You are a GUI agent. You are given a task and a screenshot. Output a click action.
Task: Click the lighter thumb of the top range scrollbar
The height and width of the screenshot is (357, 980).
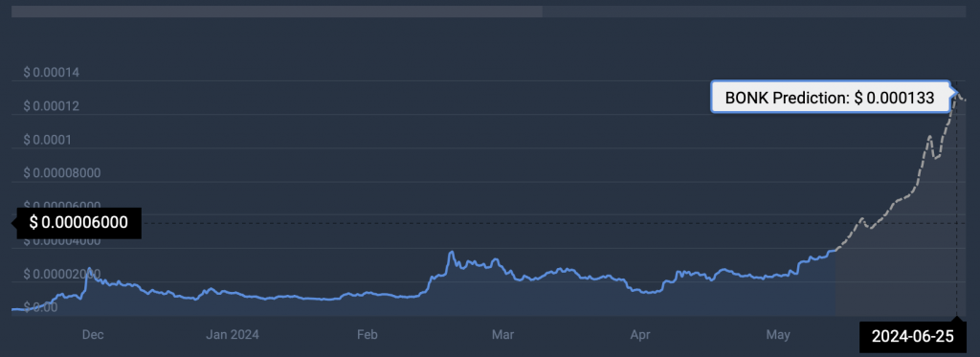point(277,11)
